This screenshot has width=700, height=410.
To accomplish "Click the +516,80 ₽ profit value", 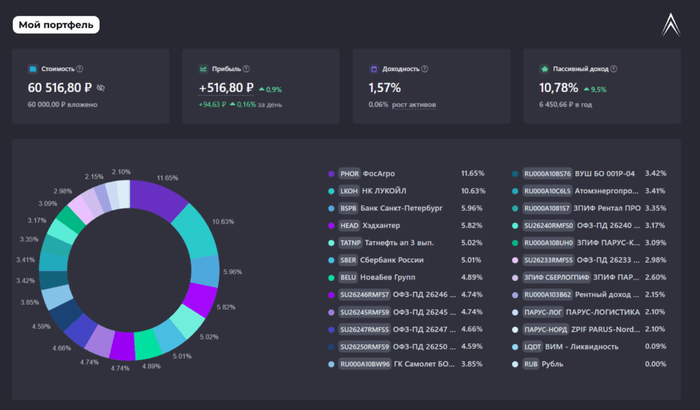I will [225, 88].
